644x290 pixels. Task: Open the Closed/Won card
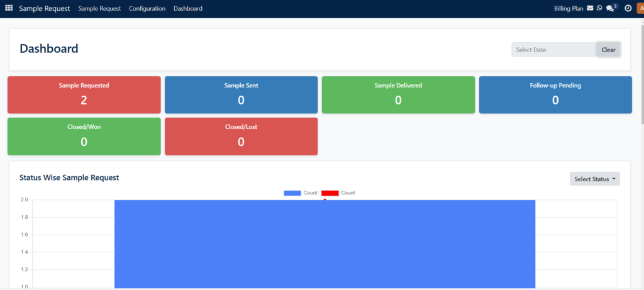click(x=84, y=137)
